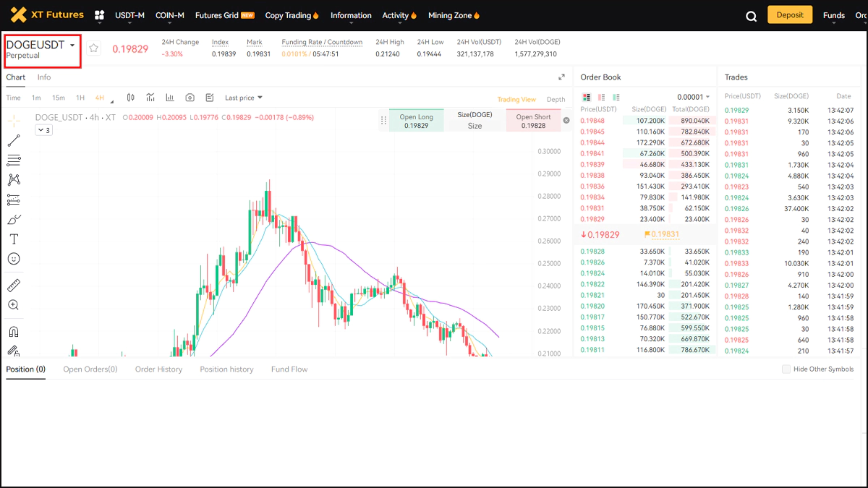Viewport: 868px width, 488px height.
Task: Add DOGEUSDT to favorites with star icon
Action: click(93, 48)
